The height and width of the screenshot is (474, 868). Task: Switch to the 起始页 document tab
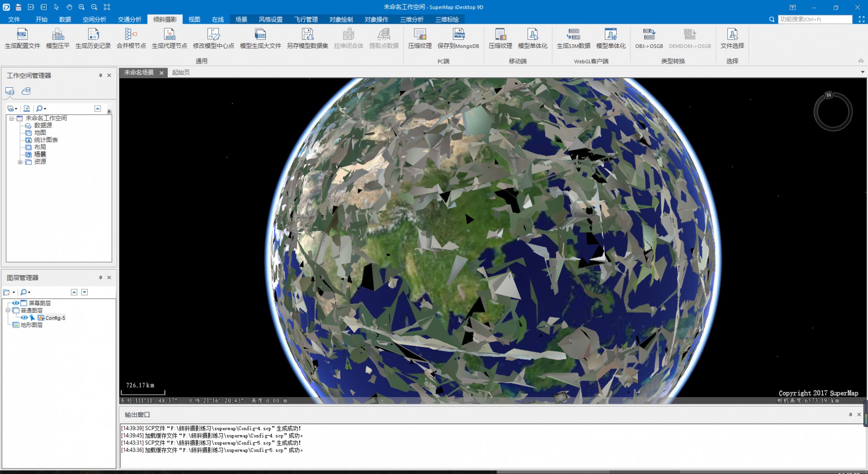pyautogui.click(x=181, y=72)
